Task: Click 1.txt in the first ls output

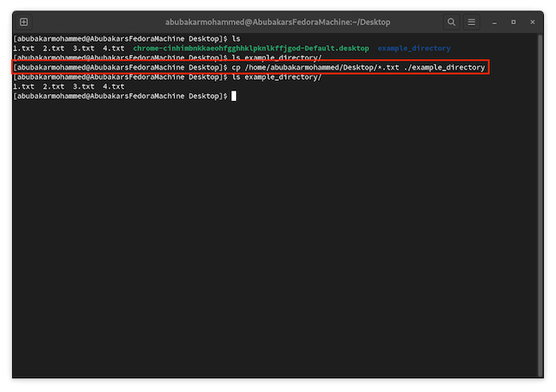Action: click(x=23, y=49)
